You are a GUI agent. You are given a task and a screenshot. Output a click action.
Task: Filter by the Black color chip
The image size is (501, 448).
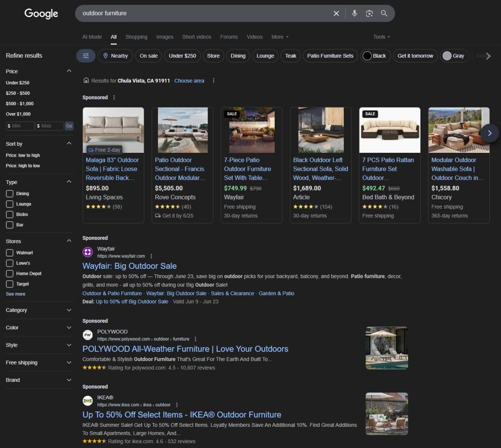375,56
